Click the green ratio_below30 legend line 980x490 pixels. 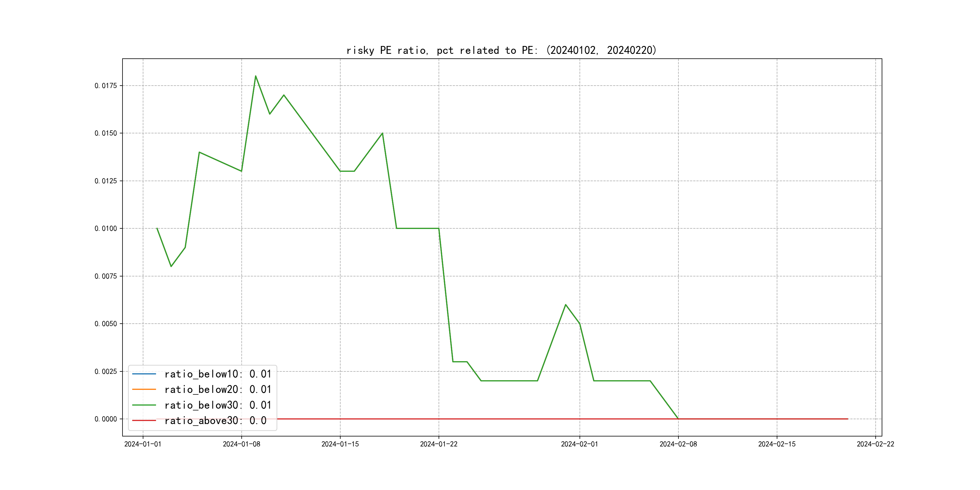coord(144,405)
